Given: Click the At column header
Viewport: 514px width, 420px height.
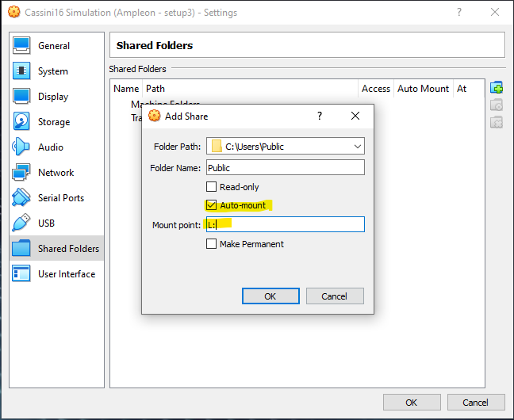Looking at the screenshot, I should tap(469, 89).
